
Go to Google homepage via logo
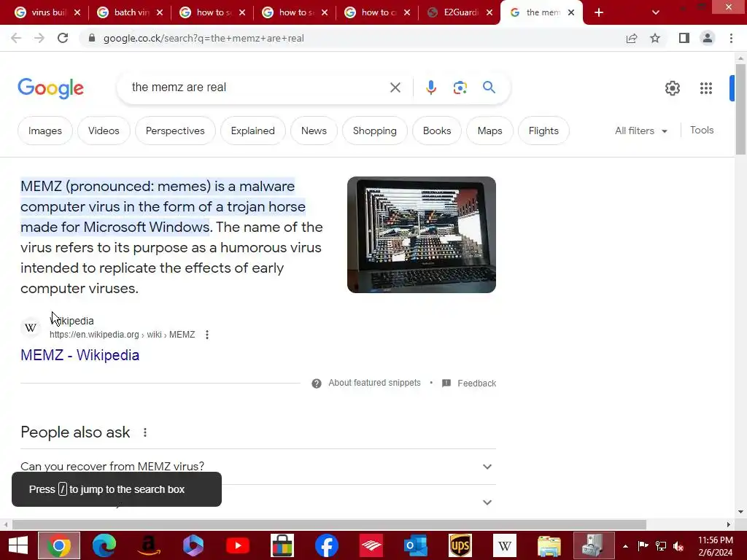pyautogui.click(x=50, y=88)
